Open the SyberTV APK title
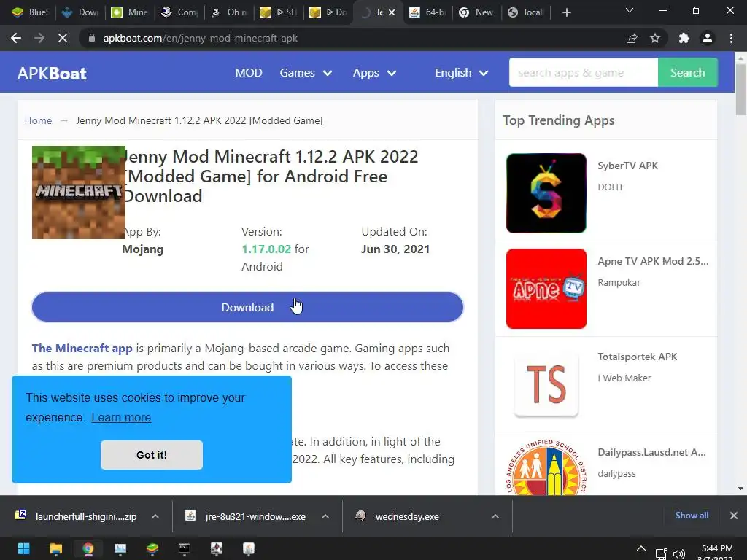 (x=627, y=166)
